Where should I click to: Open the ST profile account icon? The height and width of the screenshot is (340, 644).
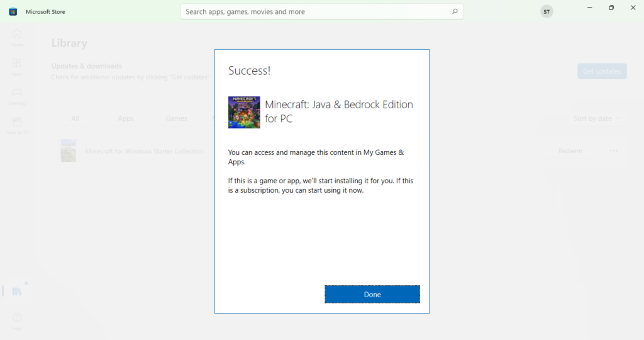tap(547, 11)
